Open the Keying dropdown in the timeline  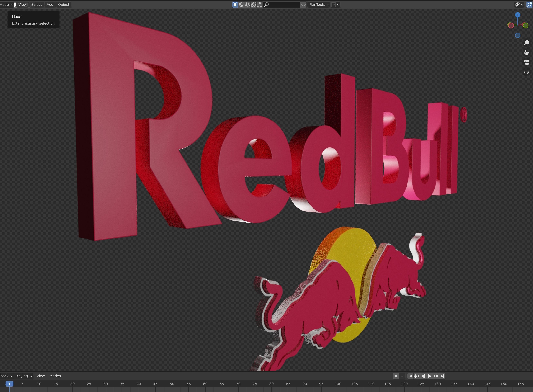[24, 376]
